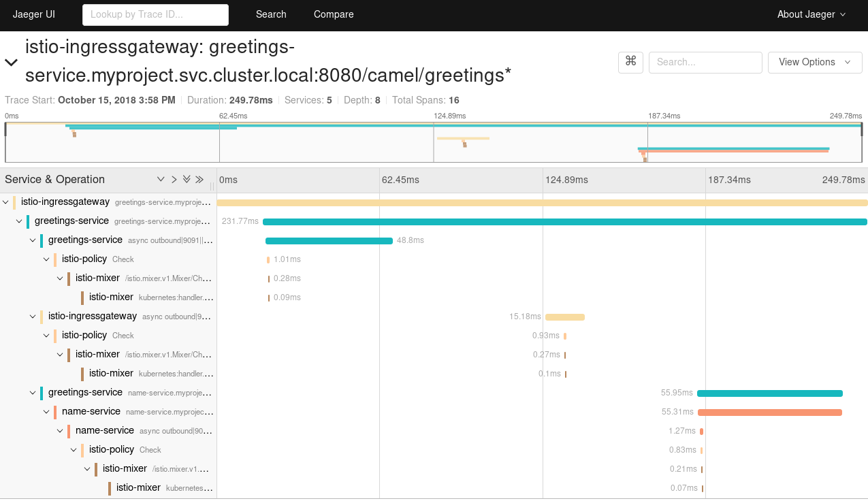Collapse the istio-mixer span at 0.21ms

pos(87,469)
